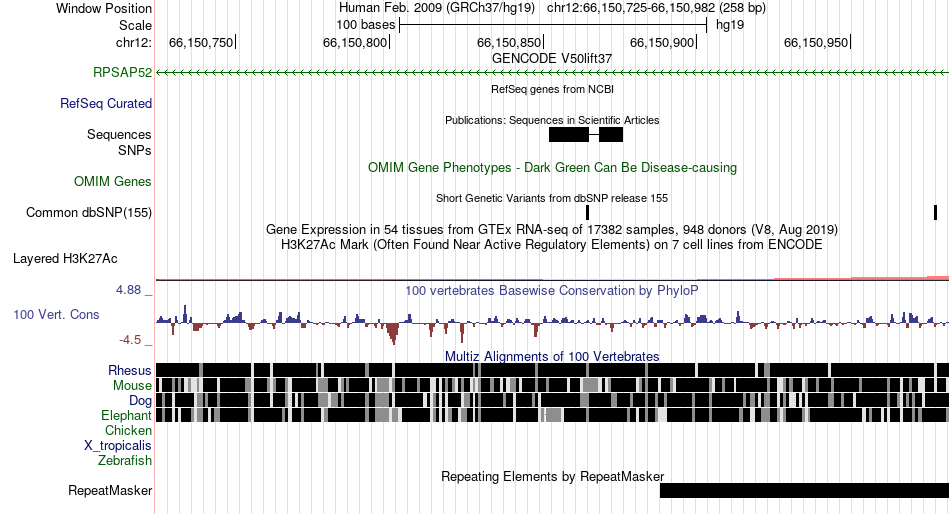Viewport: 950px width, 514px height.
Task: Click the 66,150,800 ruler coordinate
Action: [355, 42]
